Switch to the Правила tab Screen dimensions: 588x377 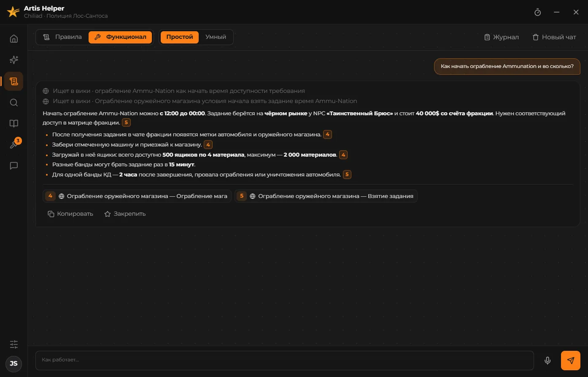pos(62,37)
